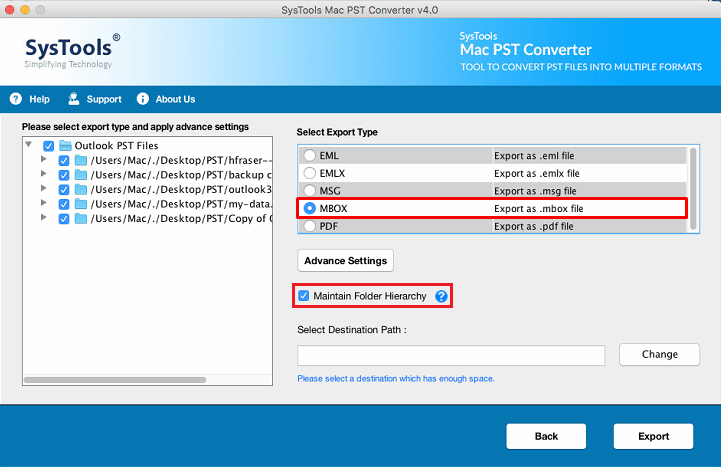Select the PDF export type radio button
Viewport: 721px width, 467px height.
pos(310,226)
